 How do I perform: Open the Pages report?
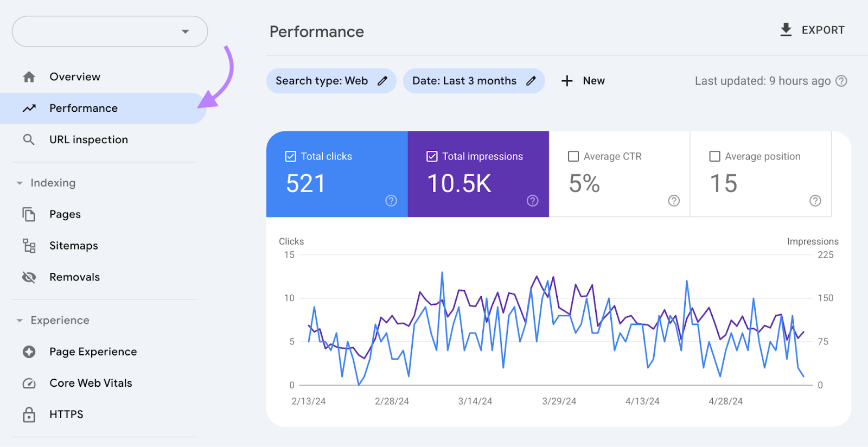tap(65, 214)
